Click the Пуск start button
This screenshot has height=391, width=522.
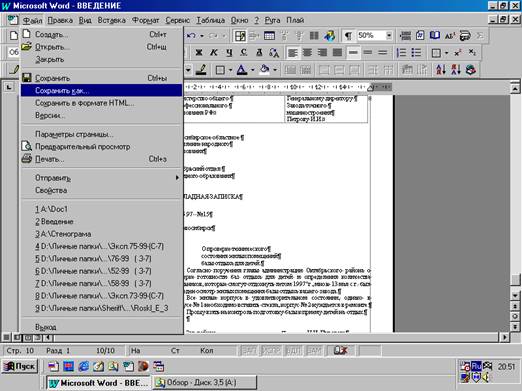[20, 366]
